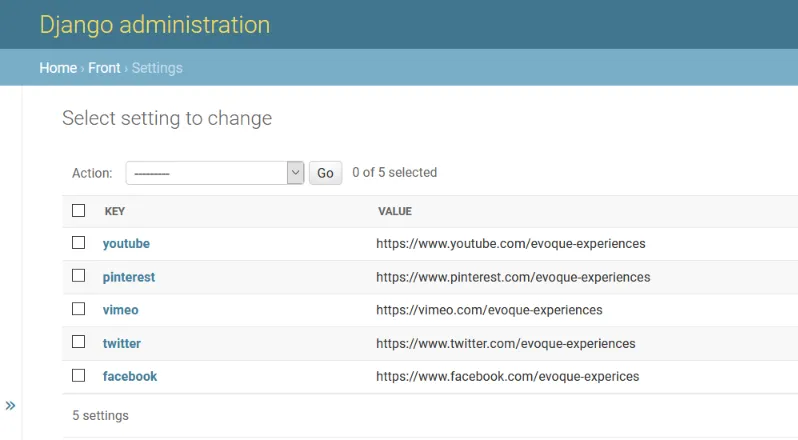Sort the list by KEY column
798x440 pixels.
(x=115, y=212)
